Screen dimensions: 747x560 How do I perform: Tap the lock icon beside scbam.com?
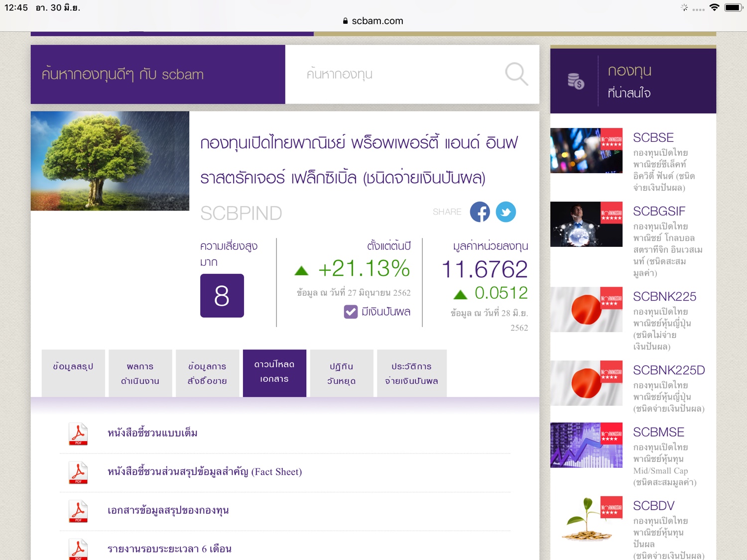click(x=345, y=21)
